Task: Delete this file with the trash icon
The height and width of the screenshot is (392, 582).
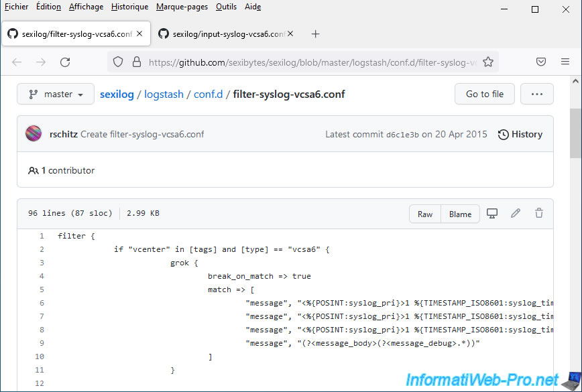Action: [539, 213]
